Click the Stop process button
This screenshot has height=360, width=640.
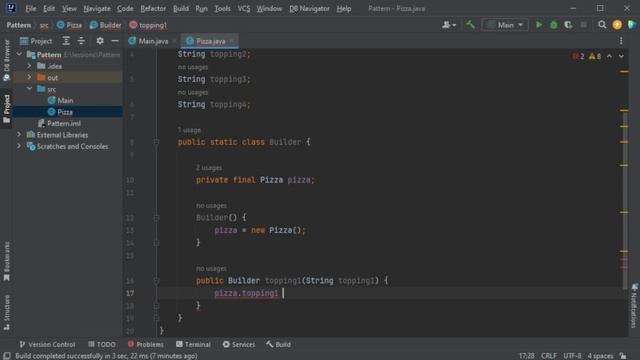click(584, 25)
